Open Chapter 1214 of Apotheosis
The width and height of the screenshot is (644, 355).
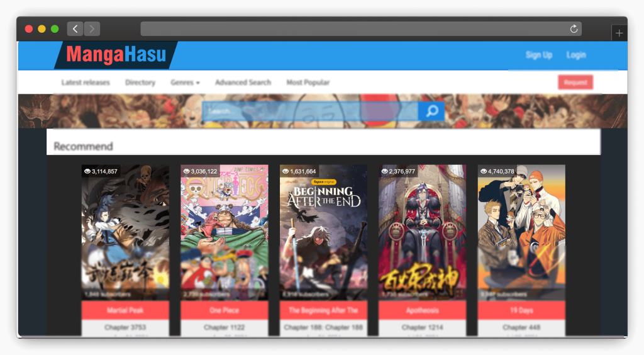[422, 327]
